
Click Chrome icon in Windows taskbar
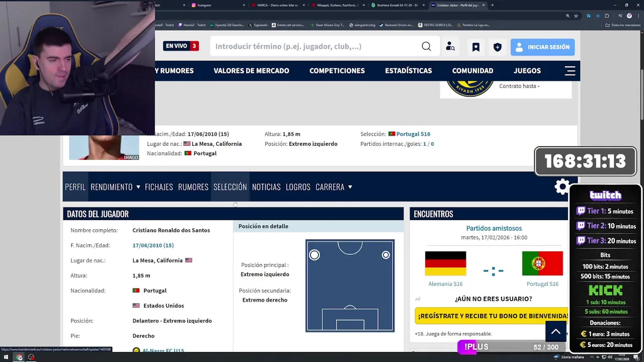19,357
